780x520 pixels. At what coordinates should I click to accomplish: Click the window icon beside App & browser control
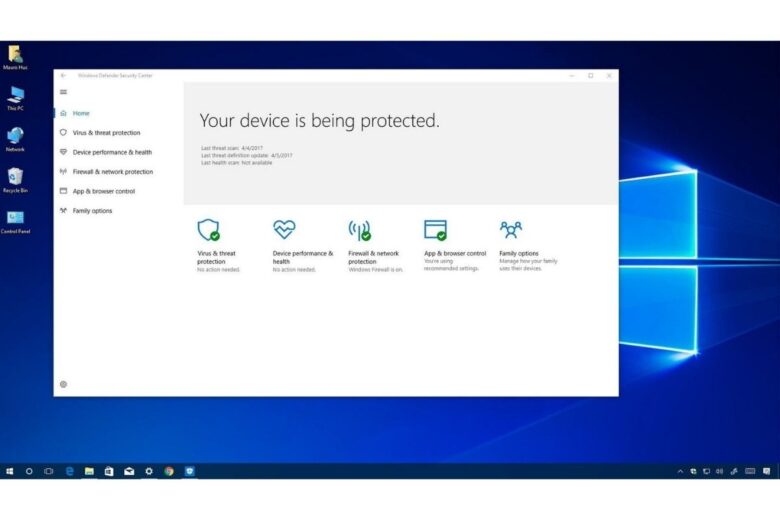63,191
